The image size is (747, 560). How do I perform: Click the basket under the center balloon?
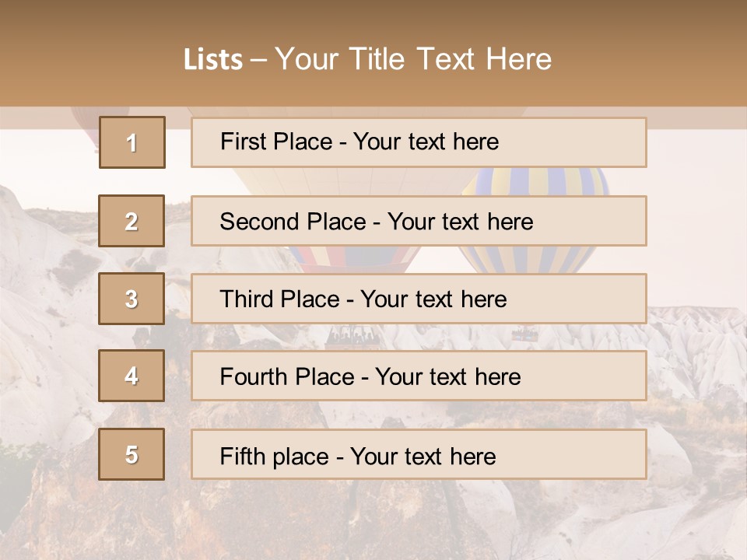351,335
